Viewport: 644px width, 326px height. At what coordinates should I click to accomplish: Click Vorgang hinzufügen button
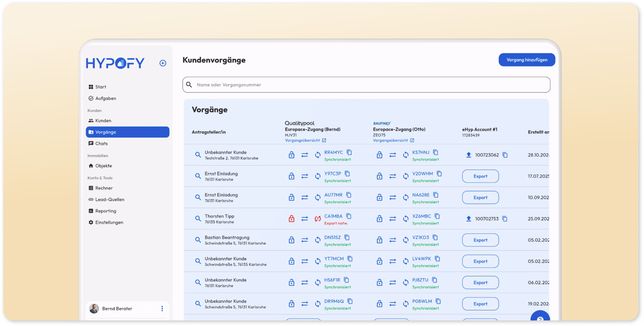click(x=527, y=60)
